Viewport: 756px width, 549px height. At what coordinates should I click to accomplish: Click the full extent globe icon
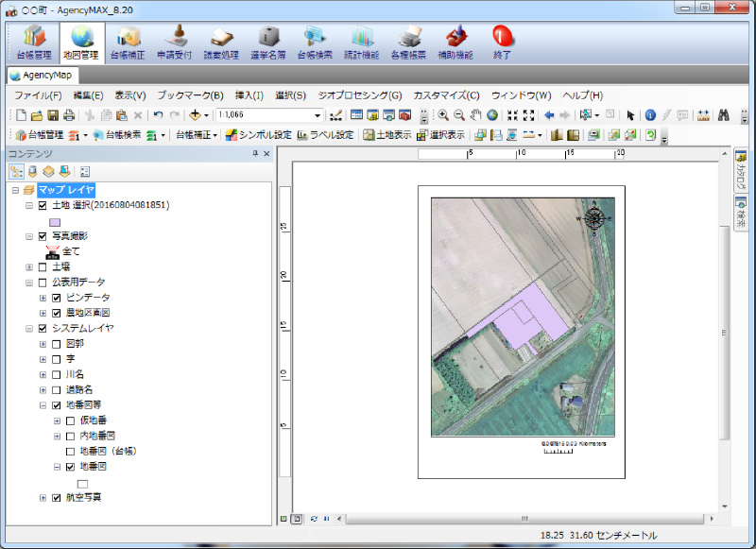[492, 115]
